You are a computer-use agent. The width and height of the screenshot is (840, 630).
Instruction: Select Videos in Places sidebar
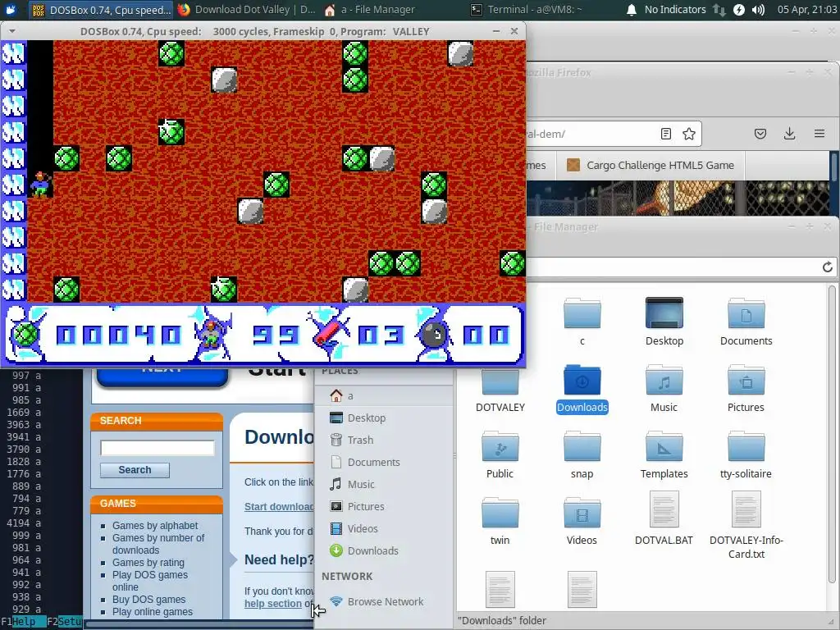coord(384,529)
